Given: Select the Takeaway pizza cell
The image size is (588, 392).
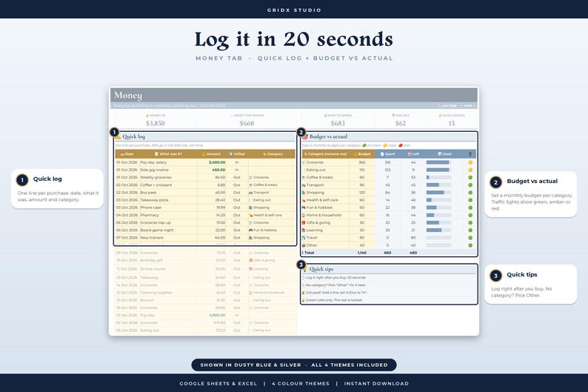Looking at the screenshot, I should 154,200.
